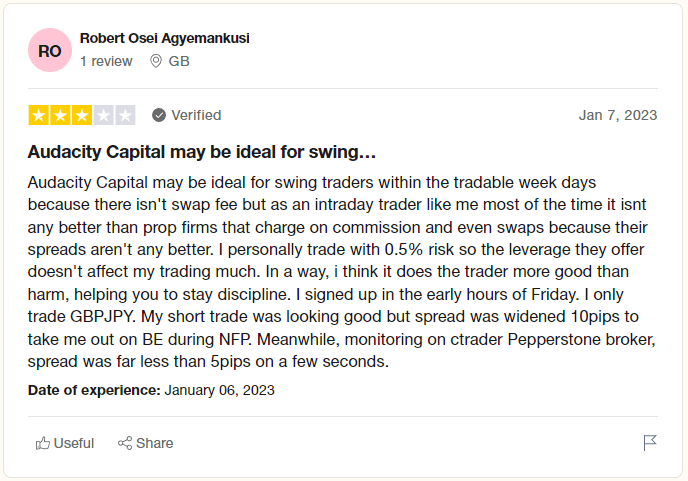
Task: Click the RO reviewer avatar
Action: (50, 50)
